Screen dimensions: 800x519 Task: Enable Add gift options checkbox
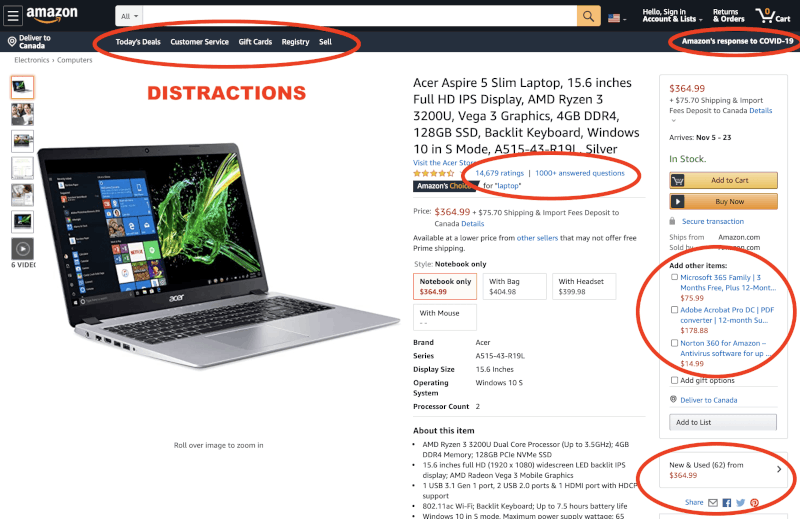point(674,380)
